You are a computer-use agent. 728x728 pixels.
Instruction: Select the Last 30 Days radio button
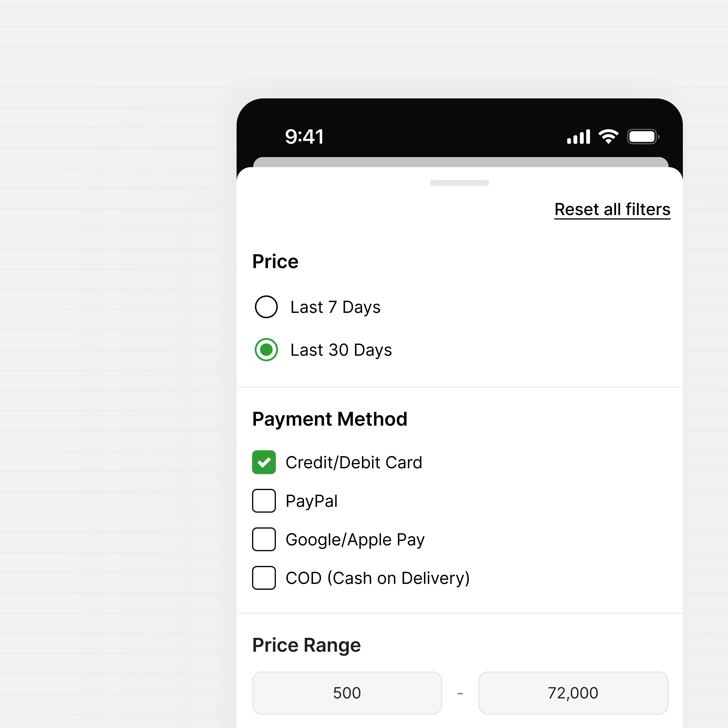[x=266, y=350]
